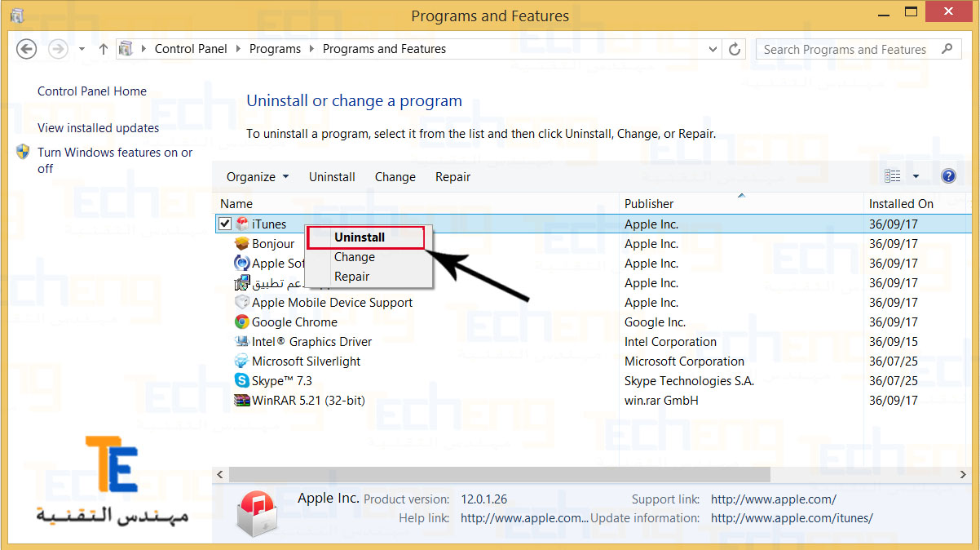Open the Help link URL
980x550 pixels.
click(x=524, y=518)
